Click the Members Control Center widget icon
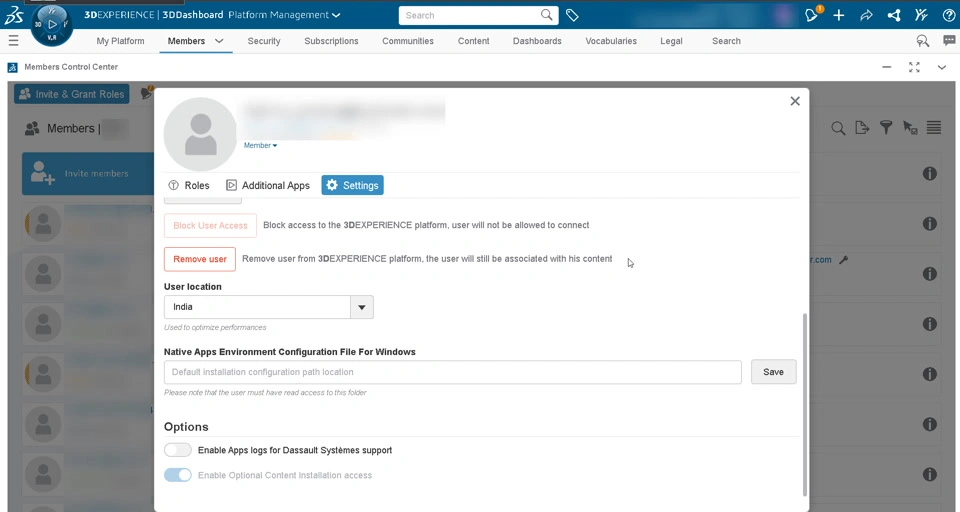 (12, 67)
